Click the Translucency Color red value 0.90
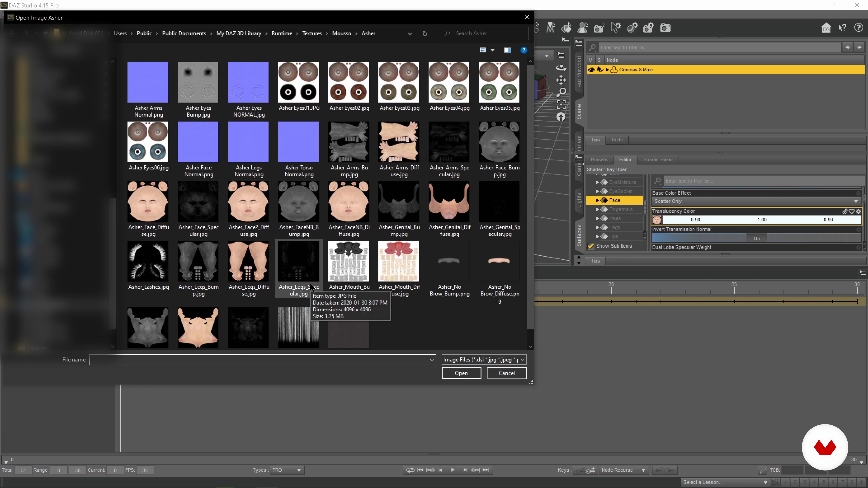Viewport: 868px width, 488px height. pyautogui.click(x=695, y=220)
